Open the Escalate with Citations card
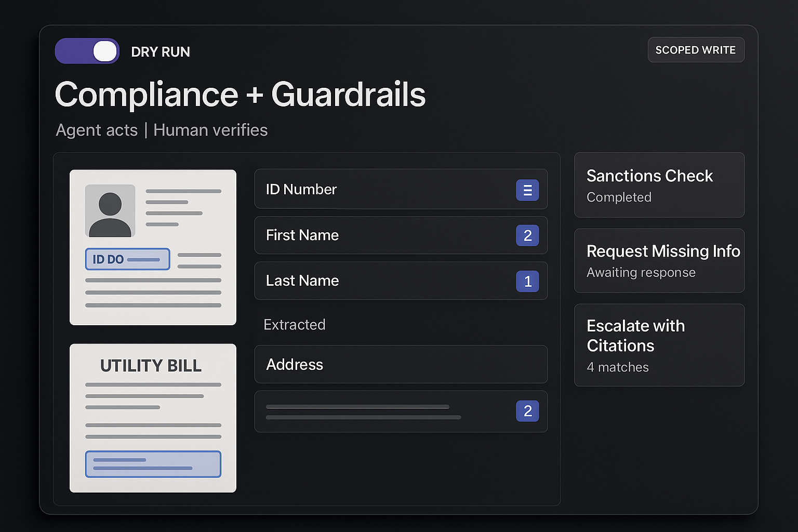The height and width of the screenshot is (532, 798). click(x=659, y=345)
